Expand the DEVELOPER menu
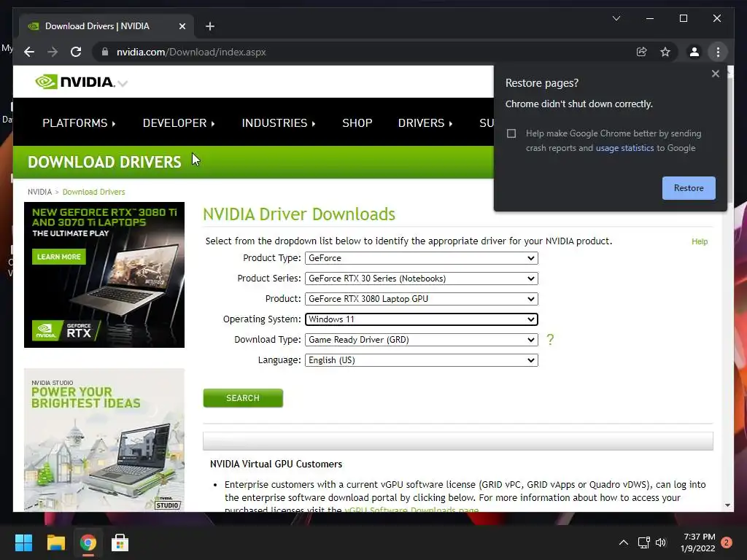Image resolution: width=747 pixels, height=560 pixels. 179,122
